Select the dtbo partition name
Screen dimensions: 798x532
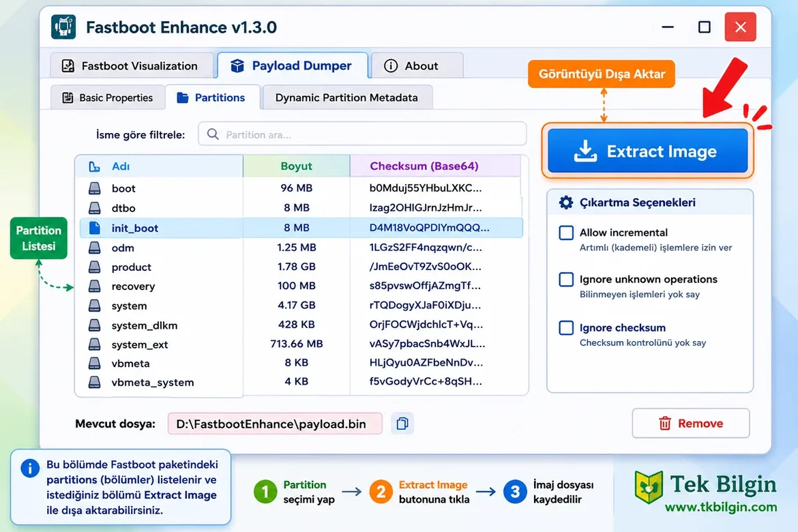click(123, 208)
